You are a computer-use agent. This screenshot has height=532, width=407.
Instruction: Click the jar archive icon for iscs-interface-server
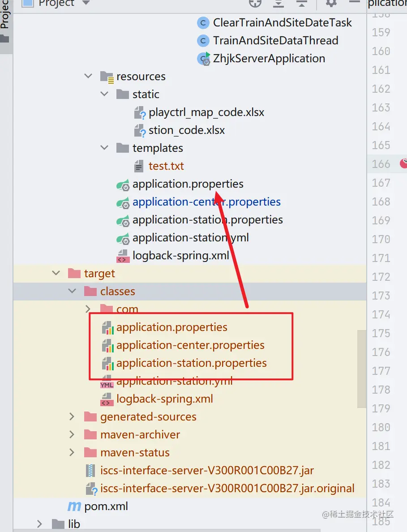pos(90,471)
